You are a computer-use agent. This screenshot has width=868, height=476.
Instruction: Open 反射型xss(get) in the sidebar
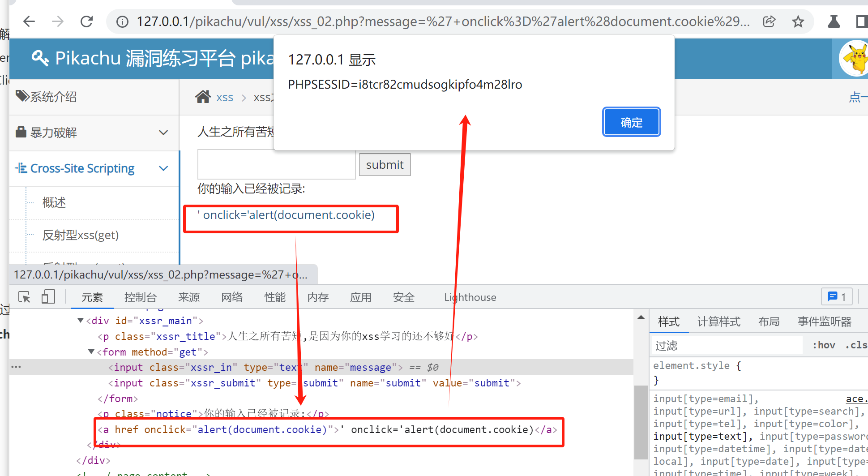point(81,235)
